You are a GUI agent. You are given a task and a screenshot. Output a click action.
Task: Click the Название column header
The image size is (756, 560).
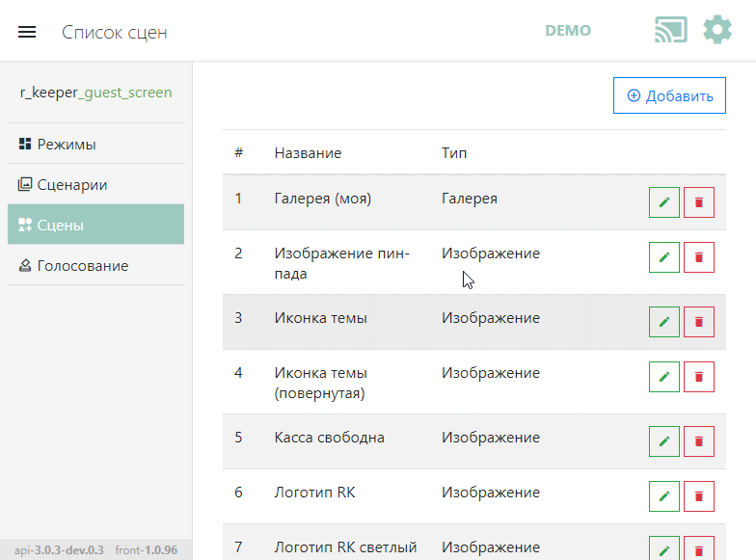point(308,153)
